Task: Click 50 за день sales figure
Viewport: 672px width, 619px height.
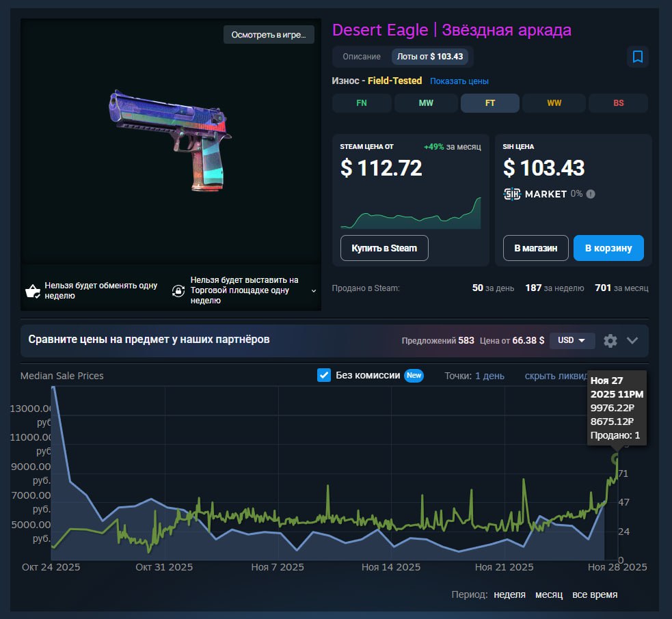Action: point(493,288)
